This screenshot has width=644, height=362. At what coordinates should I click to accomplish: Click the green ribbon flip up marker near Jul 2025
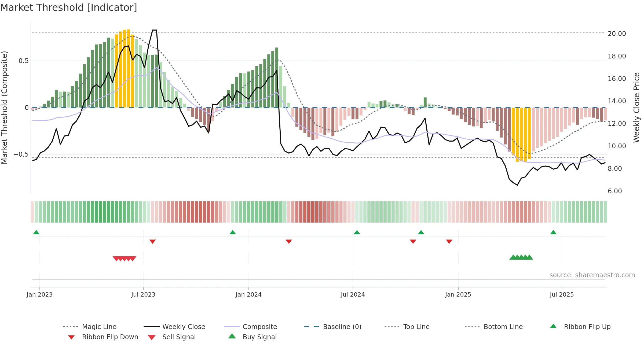(x=553, y=232)
